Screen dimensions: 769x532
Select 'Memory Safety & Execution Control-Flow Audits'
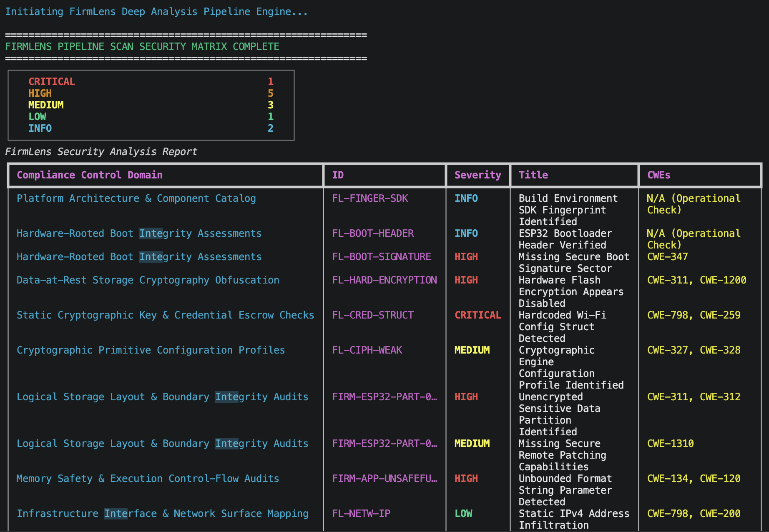coord(148,479)
